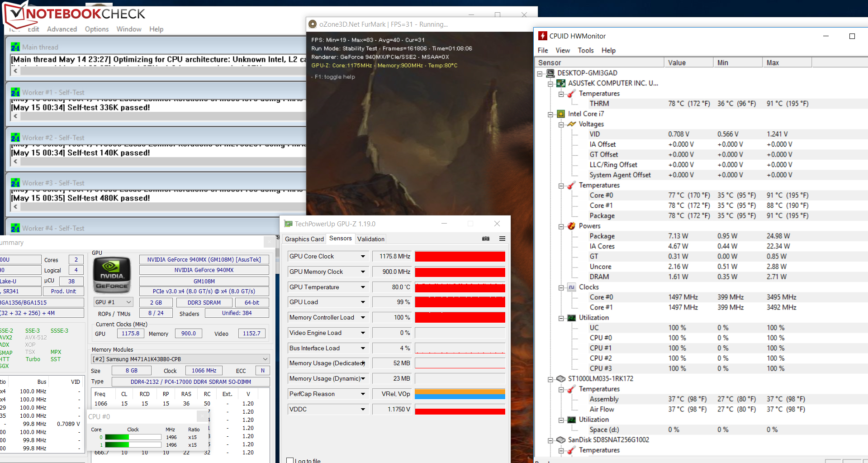Click the Clocks category icon
The width and height of the screenshot is (868, 463).
coord(572,287)
